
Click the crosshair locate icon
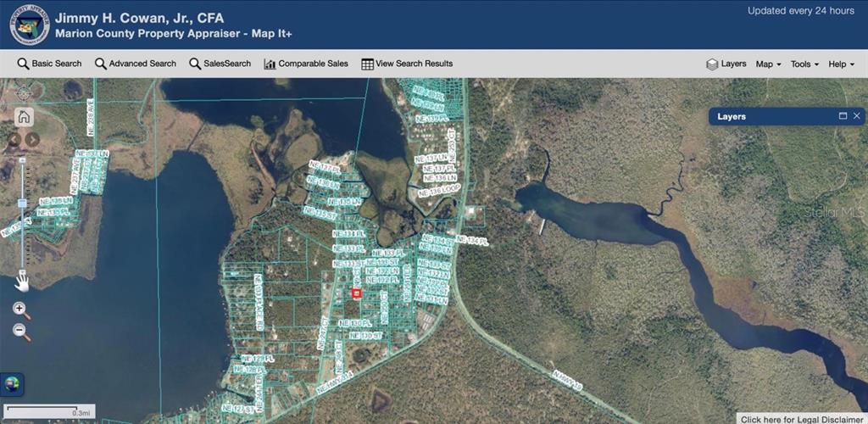click(24, 92)
